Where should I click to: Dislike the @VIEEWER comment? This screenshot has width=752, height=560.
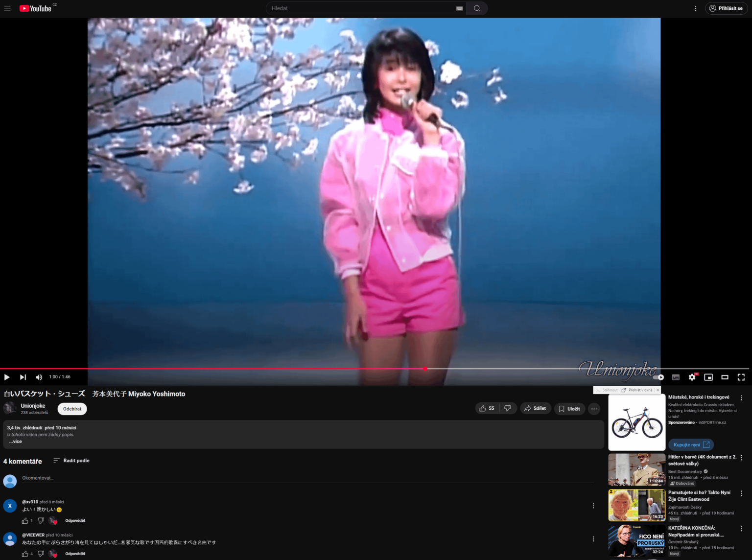point(41,554)
